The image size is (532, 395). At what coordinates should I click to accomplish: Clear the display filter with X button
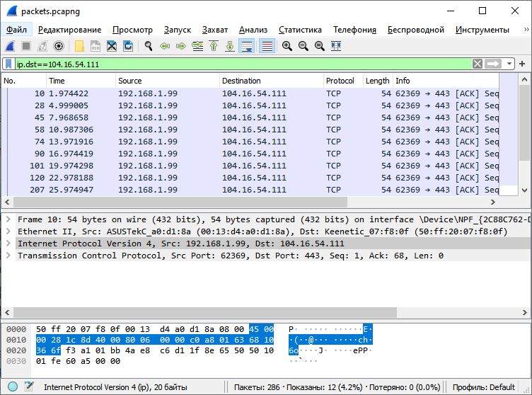(478, 64)
